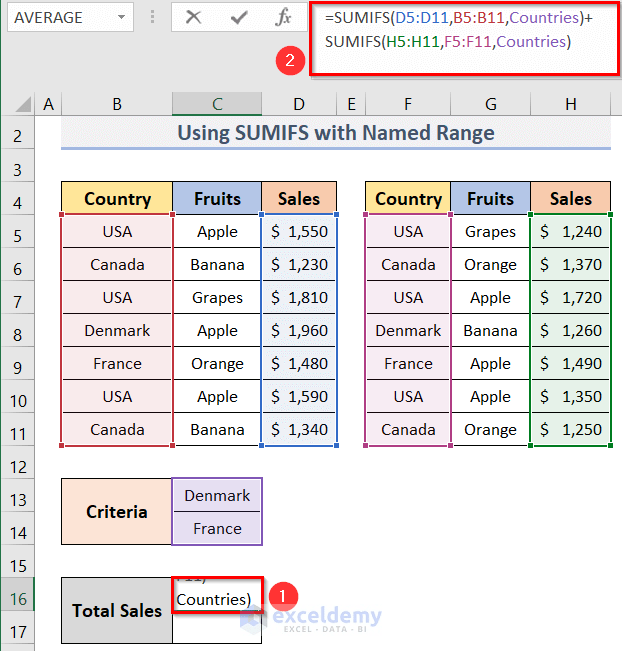Click the right table 'Fruits' header cell

click(490, 198)
